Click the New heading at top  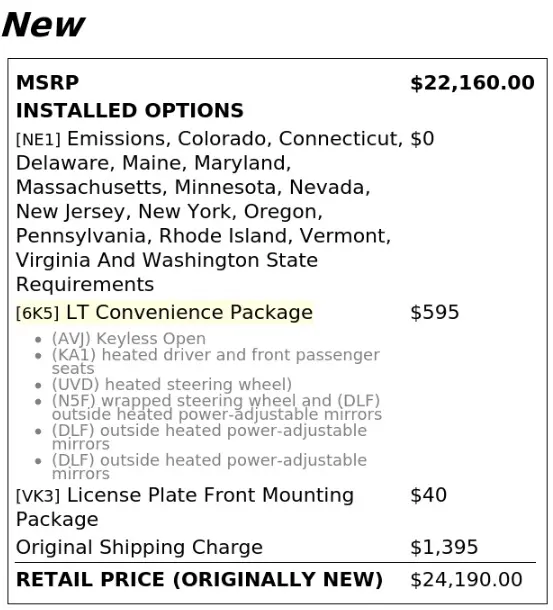(43, 25)
